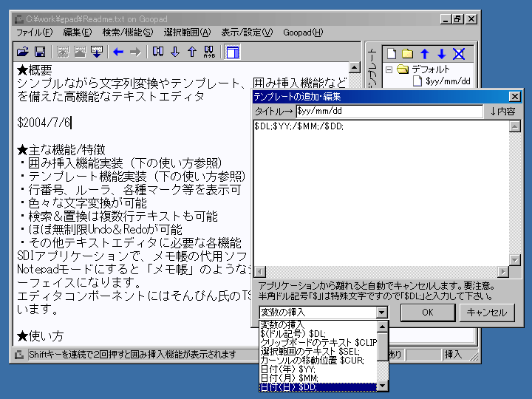
Task: Choose $(ドル記号) $DL; from the list
Action: click(318, 334)
